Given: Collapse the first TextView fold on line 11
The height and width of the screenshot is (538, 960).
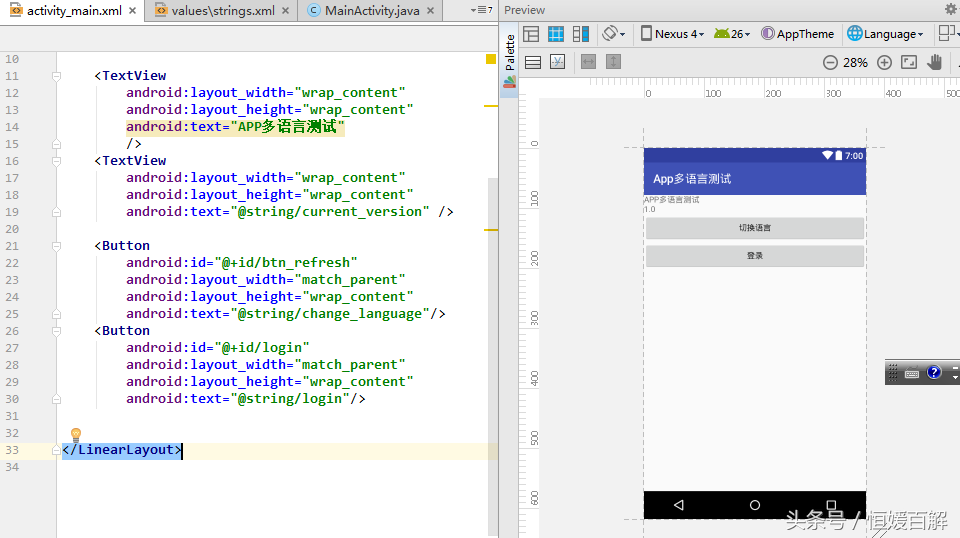Looking at the screenshot, I should (x=56, y=76).
